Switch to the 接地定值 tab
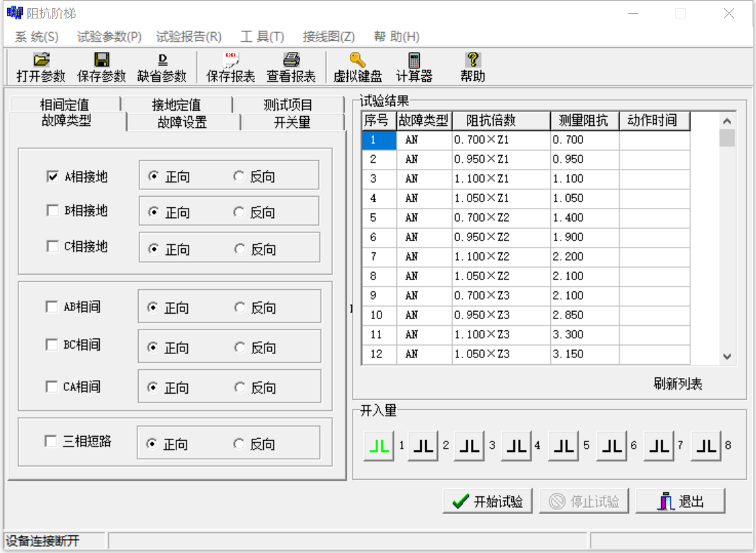 point(176,104)
